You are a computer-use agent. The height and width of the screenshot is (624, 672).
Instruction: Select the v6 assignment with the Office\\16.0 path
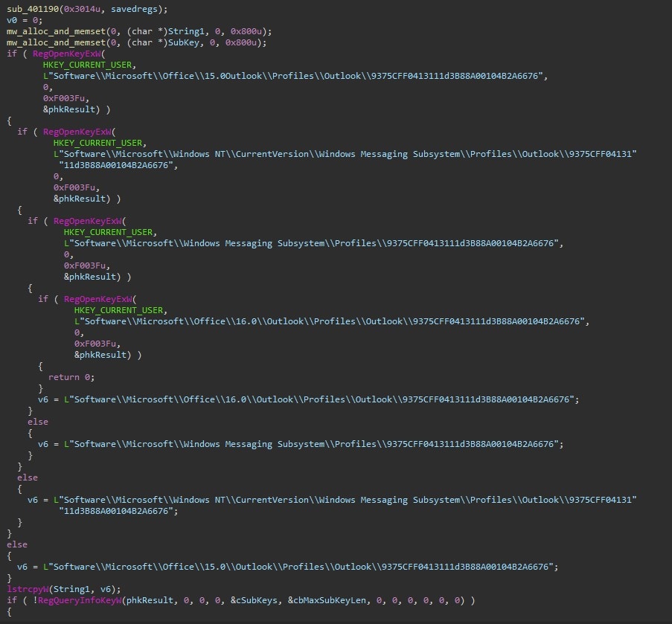309,399
